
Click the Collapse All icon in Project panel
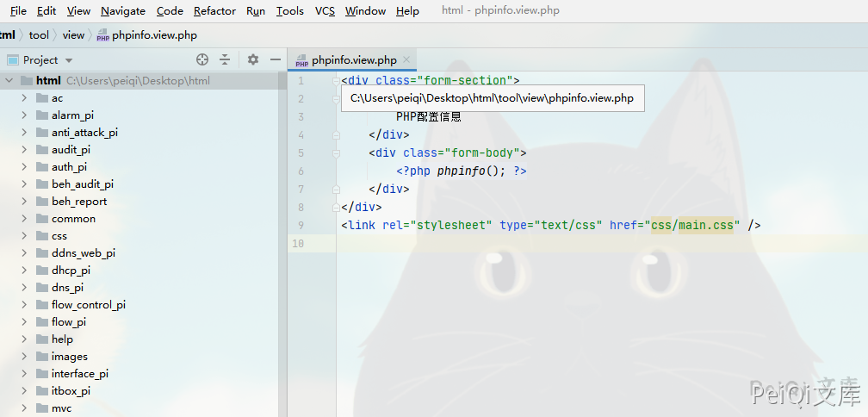225,59
